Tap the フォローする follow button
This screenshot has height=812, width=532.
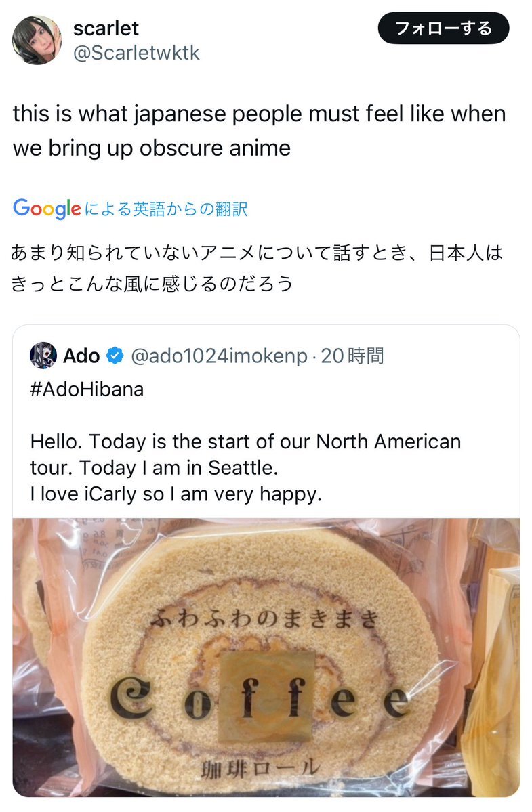tap(443, 28)
